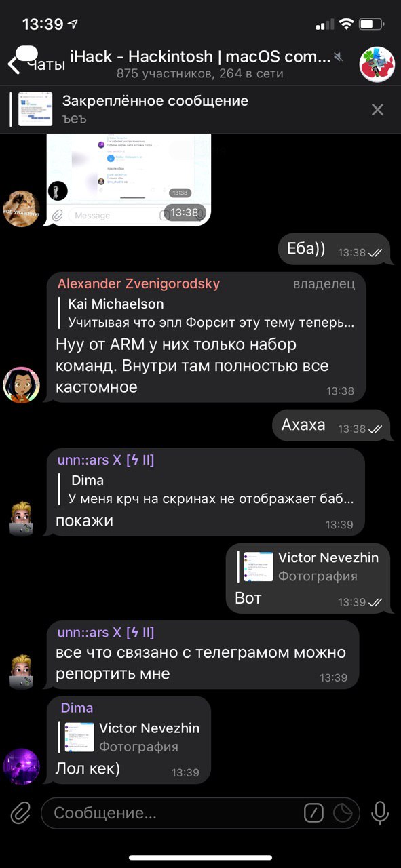
Task: Open Dima's purple avatar
Action: (21, 766)
